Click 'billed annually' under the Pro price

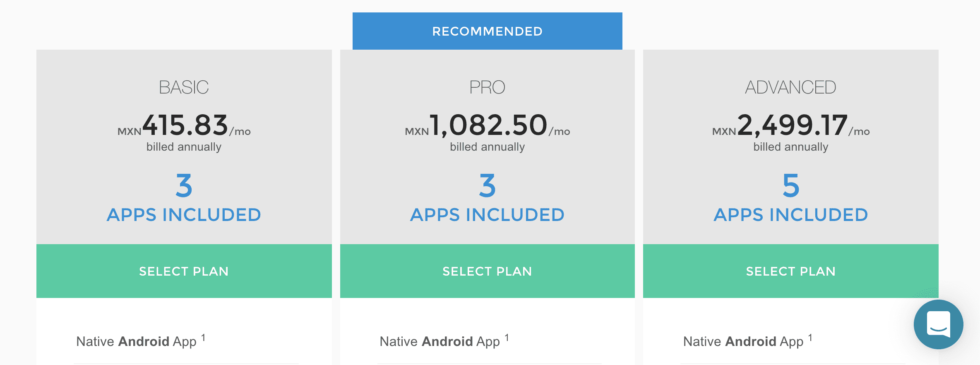(487, 146)
